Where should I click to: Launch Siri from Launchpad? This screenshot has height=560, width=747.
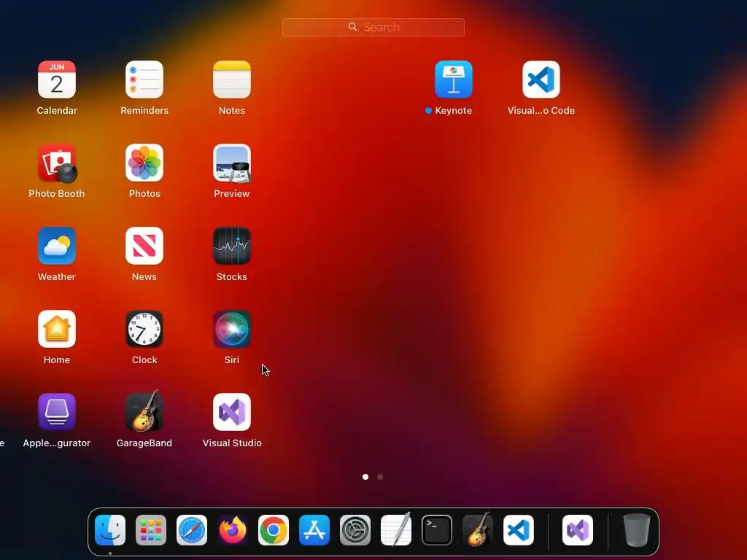click(232, 329)
